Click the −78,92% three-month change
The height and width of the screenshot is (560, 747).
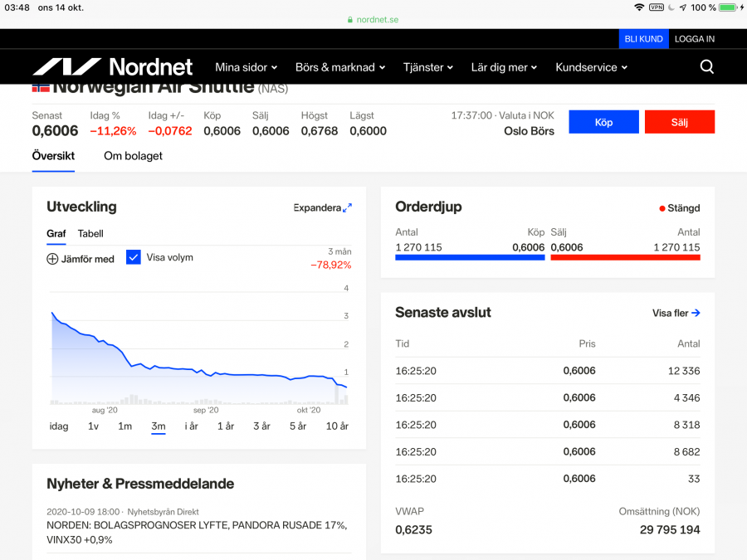coord(331,265)
